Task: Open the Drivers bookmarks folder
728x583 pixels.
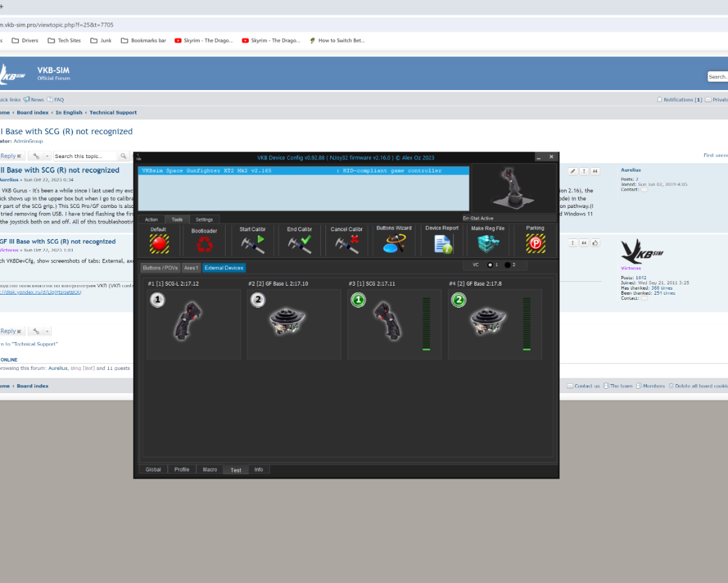Action: click(25, 40)
